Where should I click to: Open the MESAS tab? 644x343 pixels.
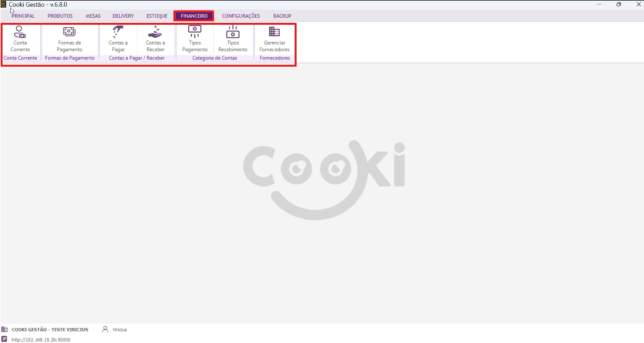coord(93,16)
